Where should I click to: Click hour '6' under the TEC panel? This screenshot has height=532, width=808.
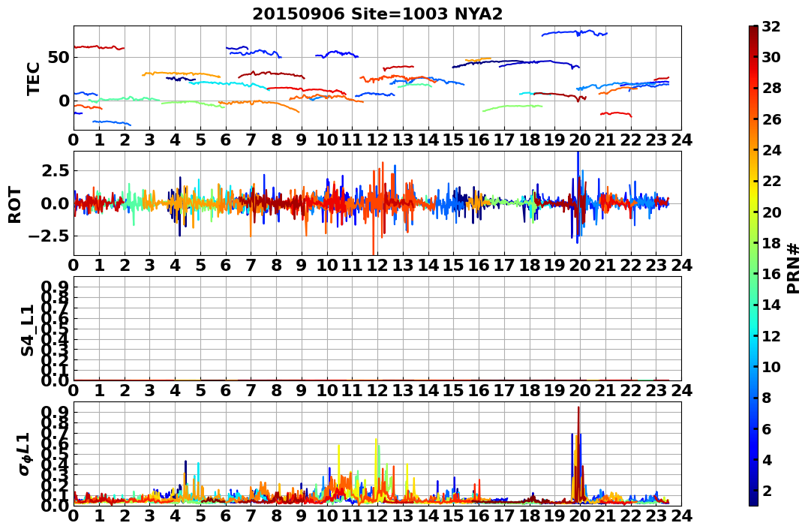click(x=226, y=140)
